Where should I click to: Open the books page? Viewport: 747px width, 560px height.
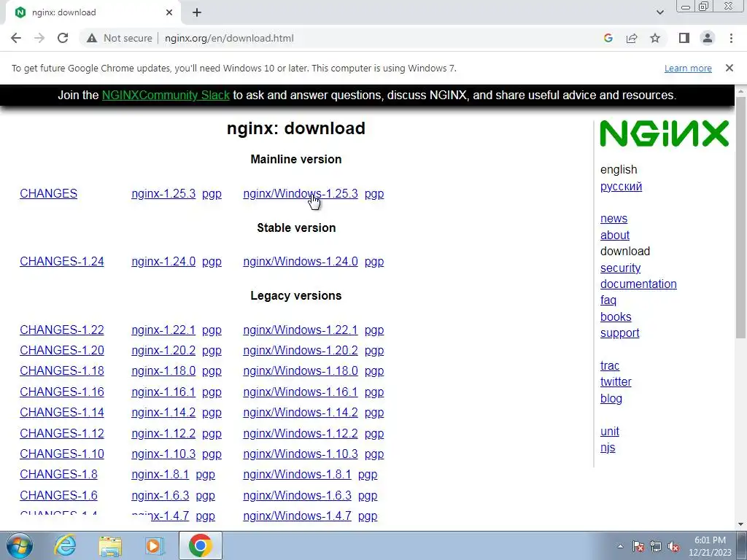616,316
